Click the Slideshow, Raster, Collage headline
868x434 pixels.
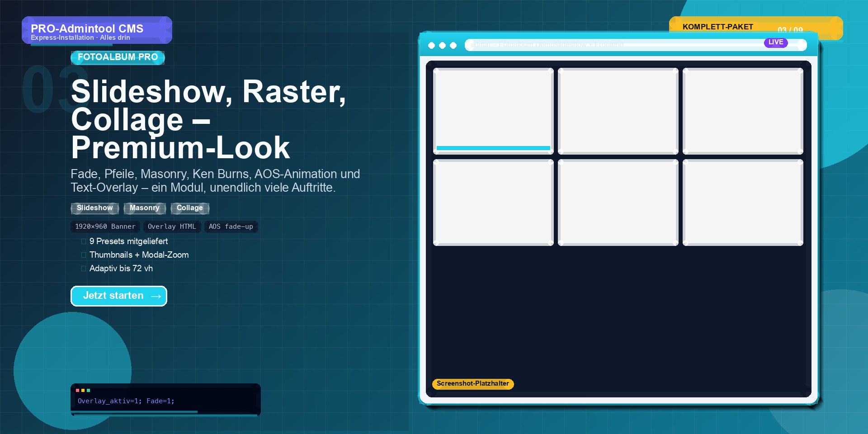(208, 119)
